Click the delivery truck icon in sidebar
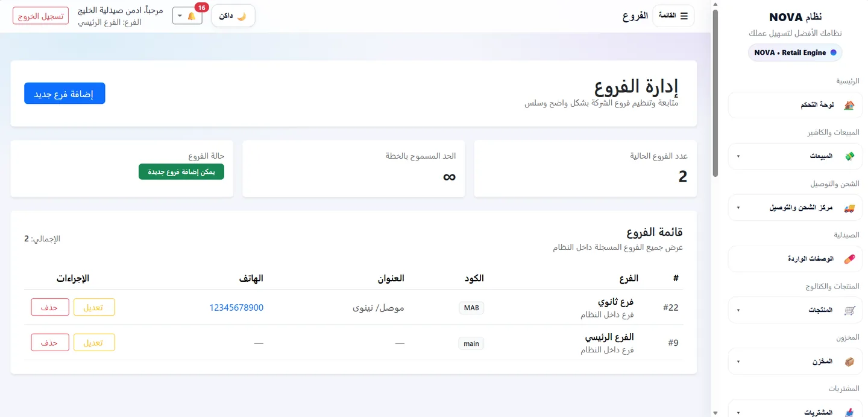Viewport: 868px width, 417px height. tap(849, 208)
